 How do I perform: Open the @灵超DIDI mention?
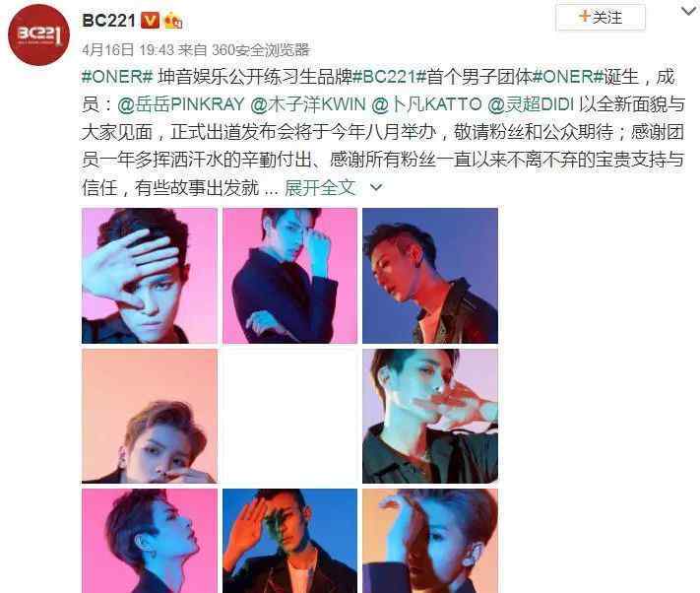[x=531, y=104]
